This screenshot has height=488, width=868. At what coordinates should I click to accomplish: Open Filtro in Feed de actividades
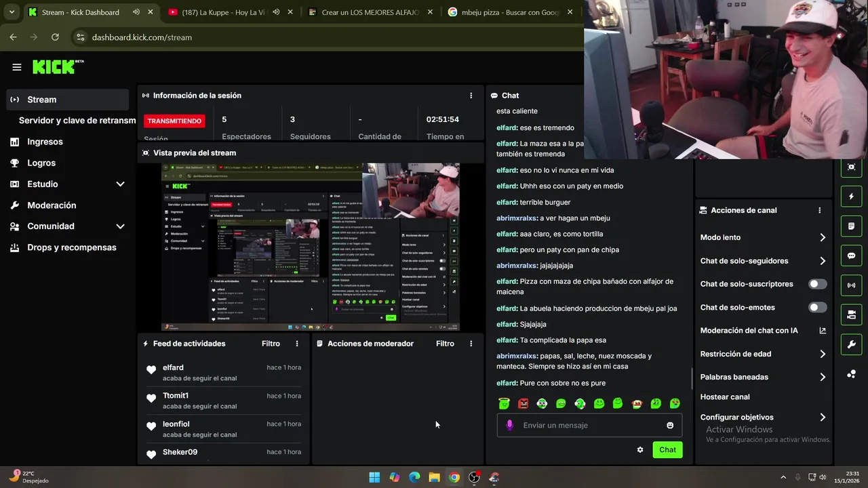click(271, 344)
